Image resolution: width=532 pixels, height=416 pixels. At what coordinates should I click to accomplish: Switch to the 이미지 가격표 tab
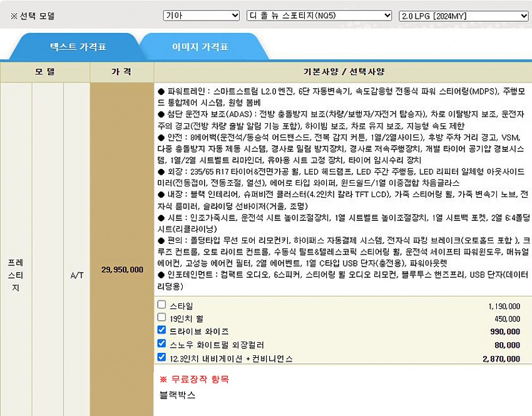[x=200, y=47]
